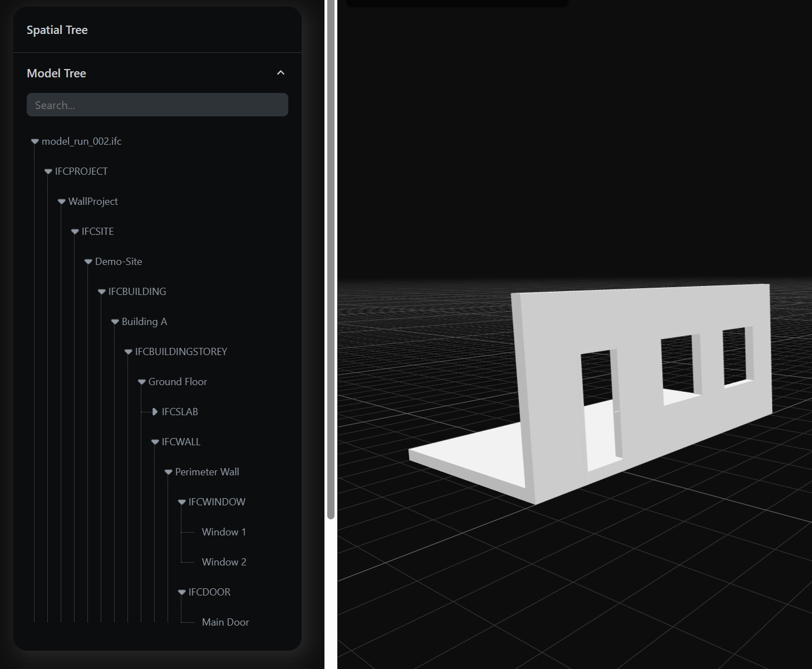The width and height of the screenshot is (812, 669).
Task: Collapse the IFCPROJECT node arrow
Action: 48,171
